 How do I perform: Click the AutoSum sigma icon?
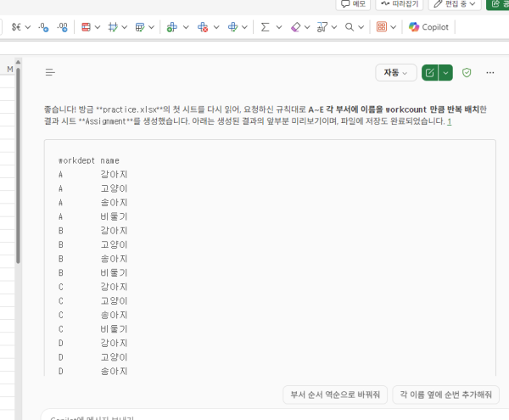(x=266, y=27)
